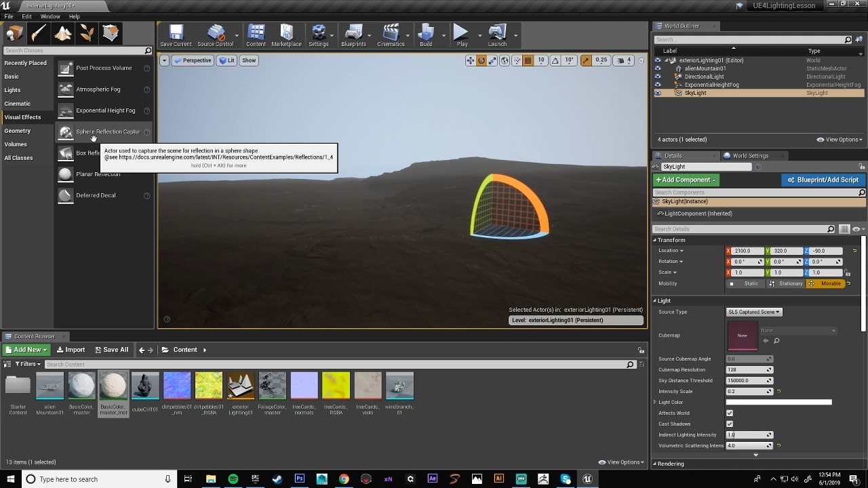Select alienMountain01 asset thumbnail
Viewport: 868px width, 488px height.
(x=50, y=386)
